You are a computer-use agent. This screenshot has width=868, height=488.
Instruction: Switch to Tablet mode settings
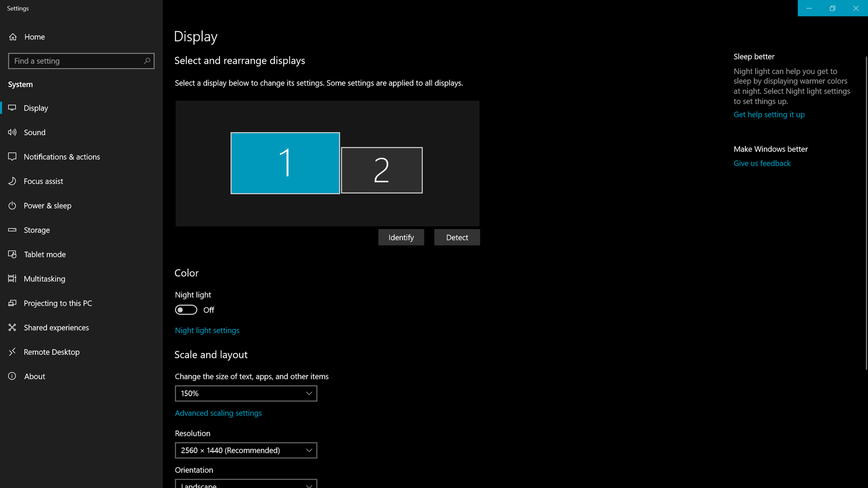point(81,254)
